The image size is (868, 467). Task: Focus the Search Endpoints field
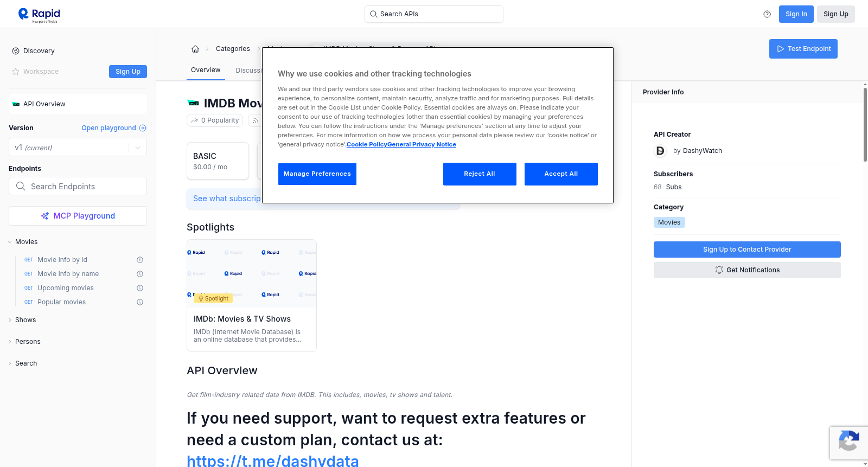[78, 186]
